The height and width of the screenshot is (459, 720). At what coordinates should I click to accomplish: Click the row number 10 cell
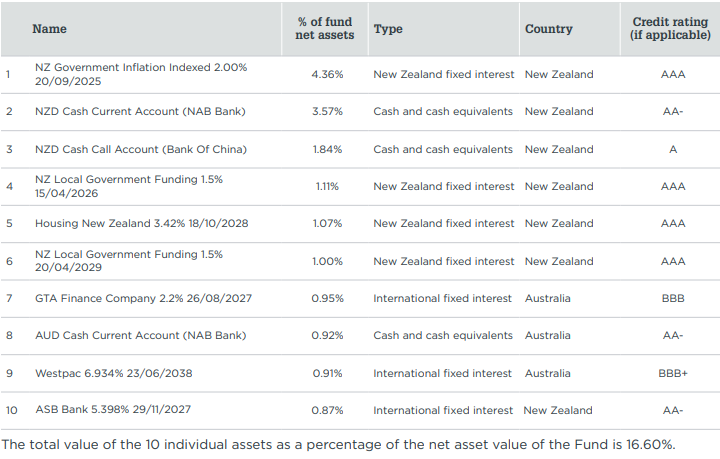coord(10,410)
